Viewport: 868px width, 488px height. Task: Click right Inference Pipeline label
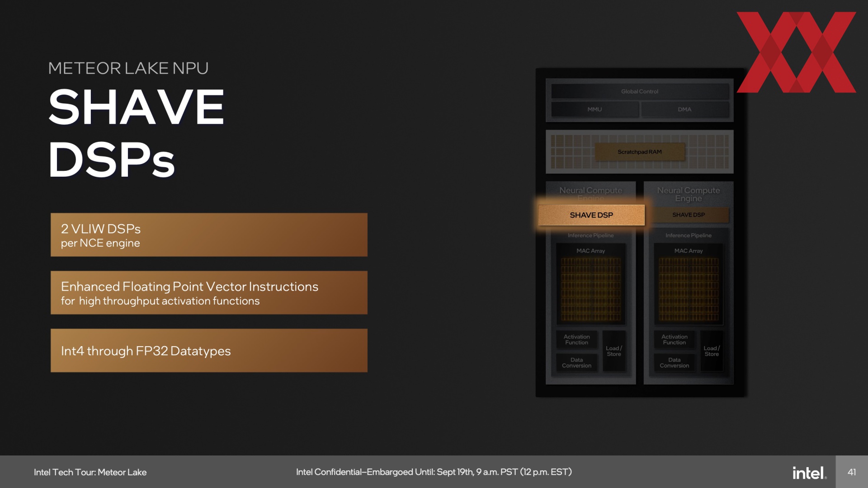click(x=689, y=235)
